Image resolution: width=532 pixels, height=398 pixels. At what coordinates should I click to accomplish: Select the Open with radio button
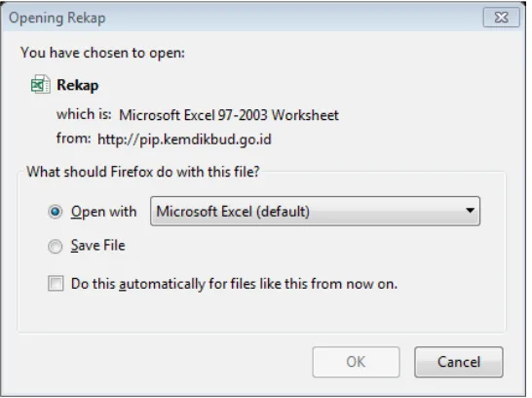click(x=55, y=212)
